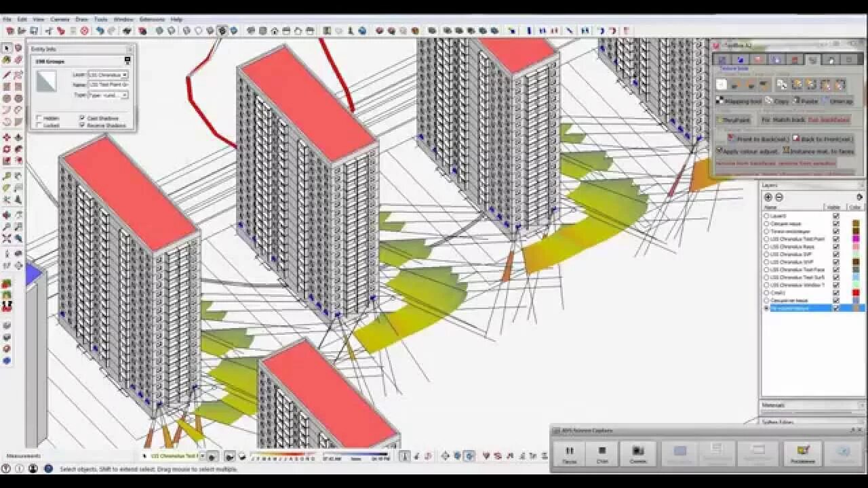Click ThruPaint button in ToolBox

click(734, 120)
